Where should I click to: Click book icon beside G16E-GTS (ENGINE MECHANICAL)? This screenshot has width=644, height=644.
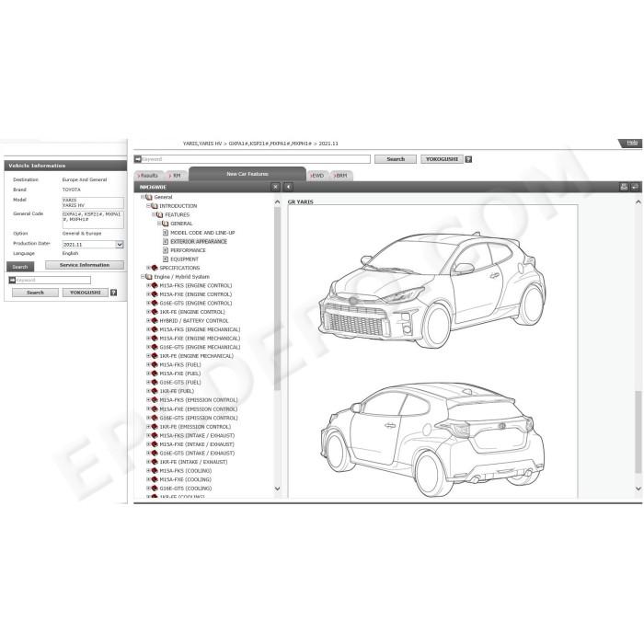tap(155, 347)
